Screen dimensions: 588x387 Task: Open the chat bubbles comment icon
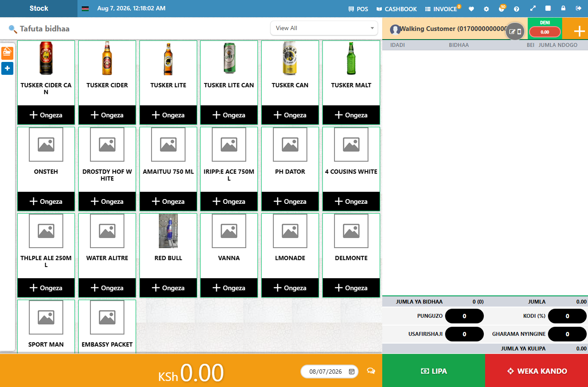click(371, 371)
